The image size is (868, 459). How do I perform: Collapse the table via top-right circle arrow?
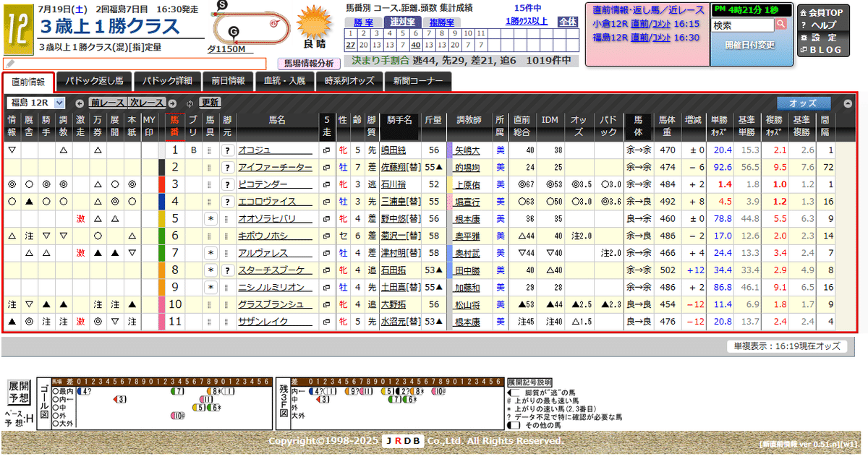(846, 104)
